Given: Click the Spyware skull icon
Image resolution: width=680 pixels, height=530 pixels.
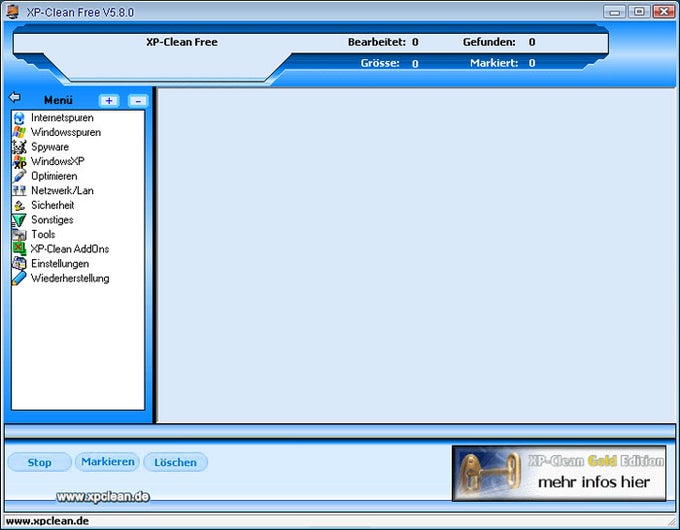Looking at the screenshot, I should coord(19,147).
